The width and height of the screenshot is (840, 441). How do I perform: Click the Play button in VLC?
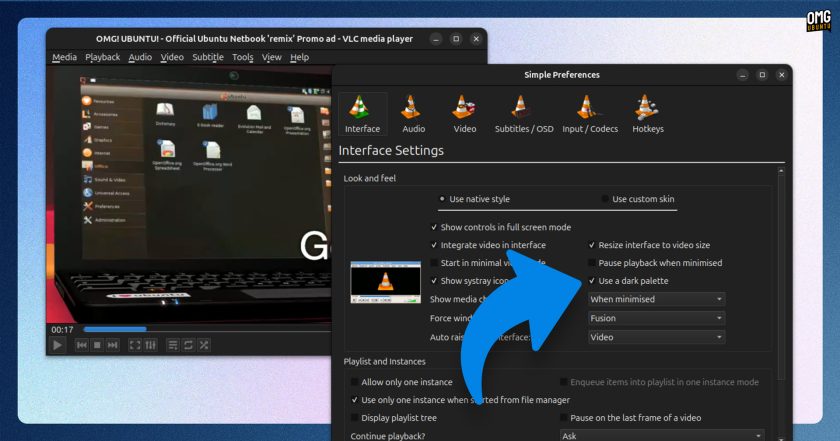57,345
